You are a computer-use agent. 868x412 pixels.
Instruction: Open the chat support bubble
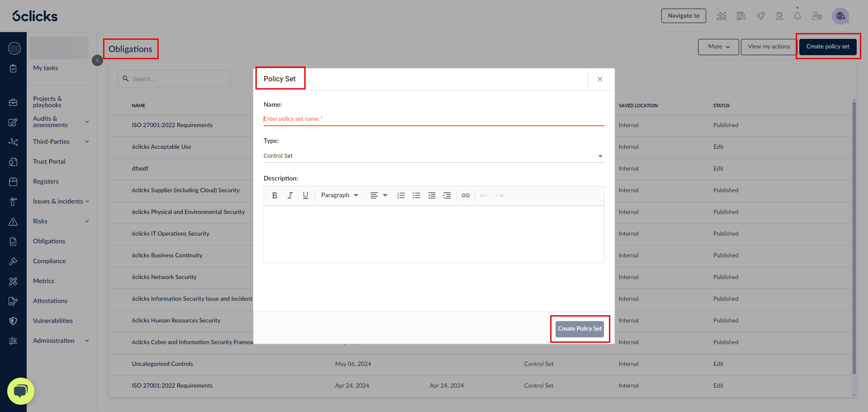(x=21, y=391)
